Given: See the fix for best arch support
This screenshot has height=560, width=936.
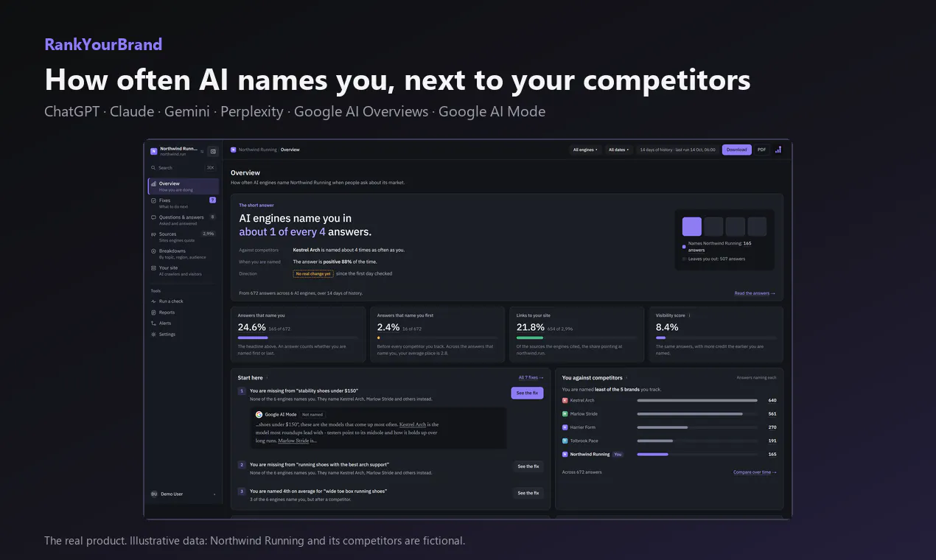Looking at the screenshot, I should click(x=528, y=466).
